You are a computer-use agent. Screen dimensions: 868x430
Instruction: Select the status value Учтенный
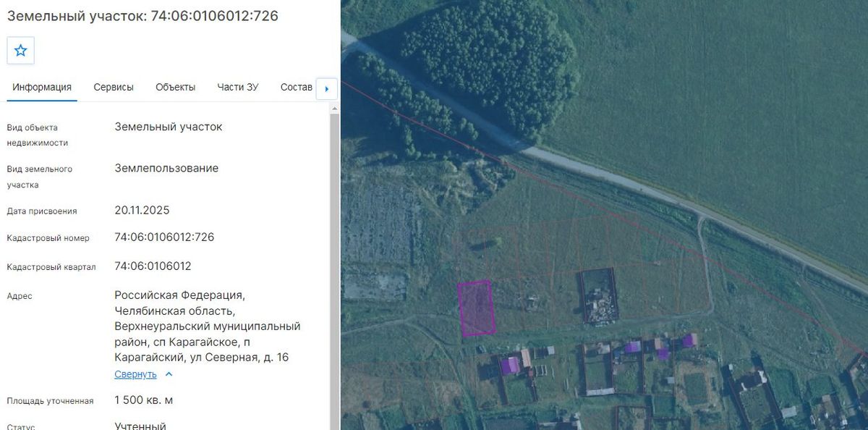coord(140,426)
